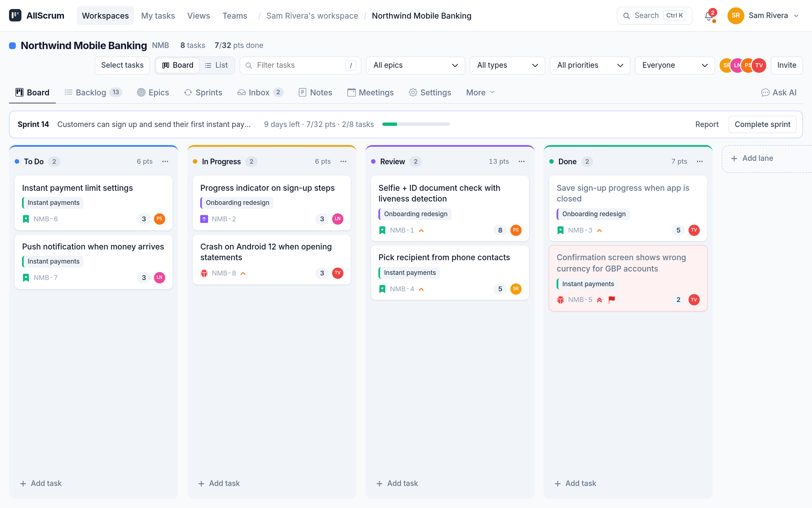The width and height of the screenshot is (812, 508).
Task: Open Ask AI chat
Action: click(x=778, y=92)
